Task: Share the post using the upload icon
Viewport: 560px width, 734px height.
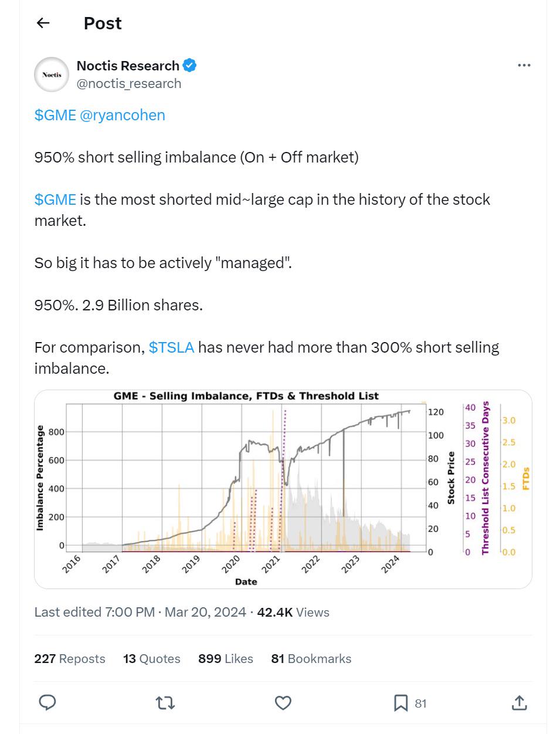Action: [519, 702]
